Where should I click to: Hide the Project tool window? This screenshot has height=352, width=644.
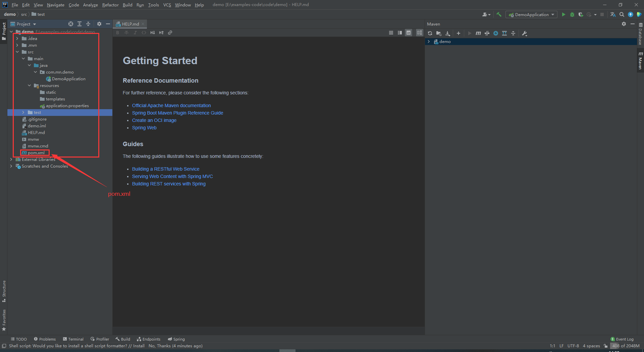pos(108,24)
